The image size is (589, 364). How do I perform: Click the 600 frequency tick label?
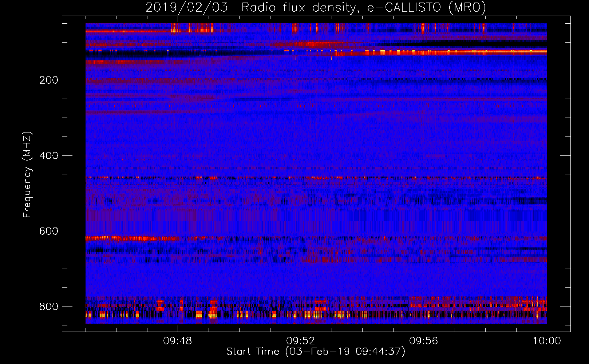click(49, 232)
